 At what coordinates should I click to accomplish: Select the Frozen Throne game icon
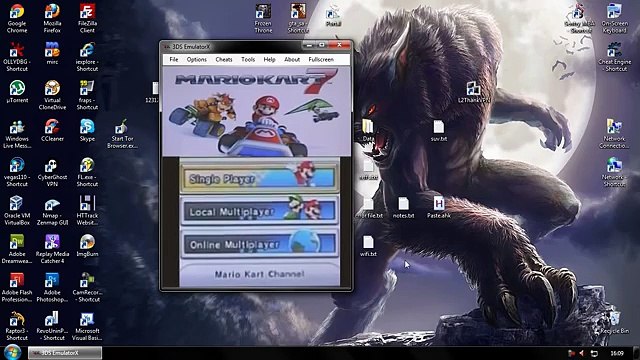[263, 19]
